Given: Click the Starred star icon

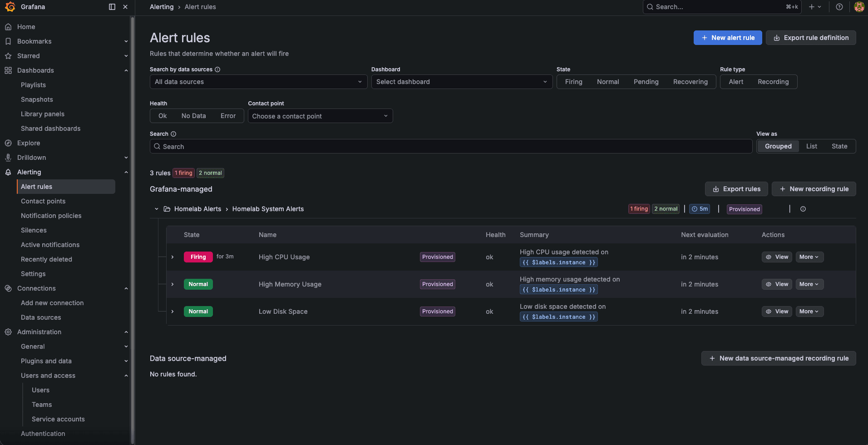Looking at the screenshot, I should [8, 56].
